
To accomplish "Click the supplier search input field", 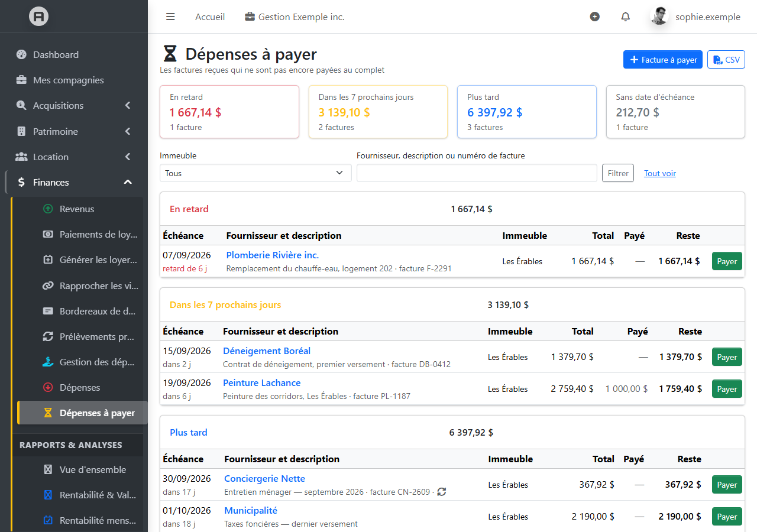I will click(x=477, y=173).
